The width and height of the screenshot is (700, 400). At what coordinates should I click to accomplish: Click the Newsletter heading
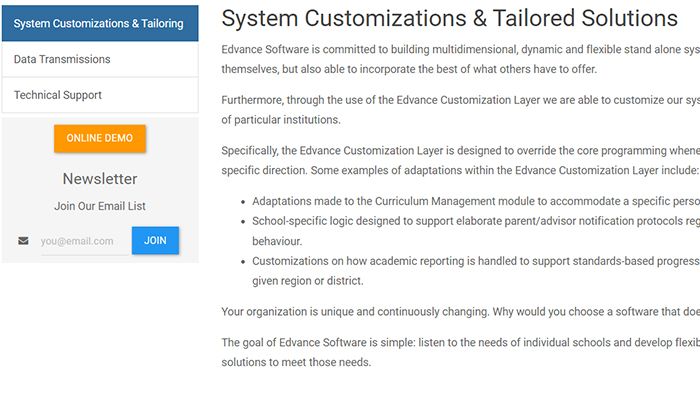[x=100, y=179]
